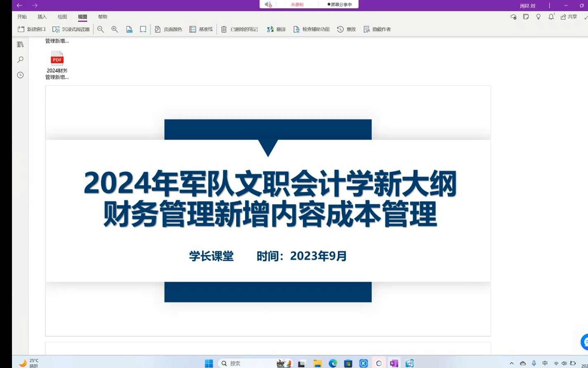The height and width of the screenshot is (368, 588).
Task: Open the network and volume quick settings
Action: (x=564, y=363)
